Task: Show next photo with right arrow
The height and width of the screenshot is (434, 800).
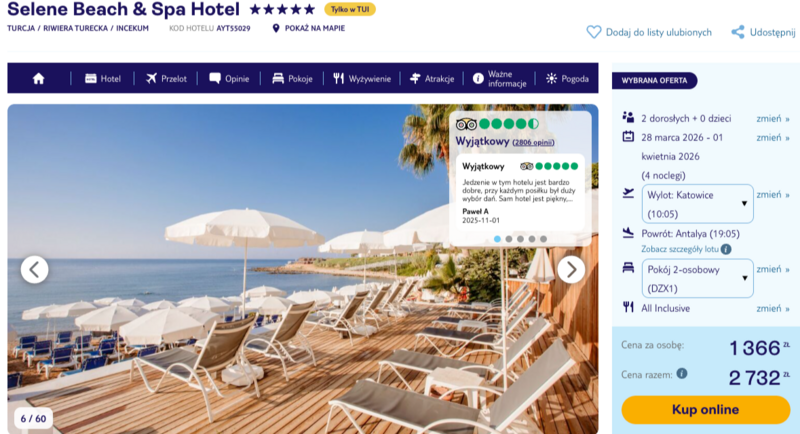Action: (x=571, y=269)
